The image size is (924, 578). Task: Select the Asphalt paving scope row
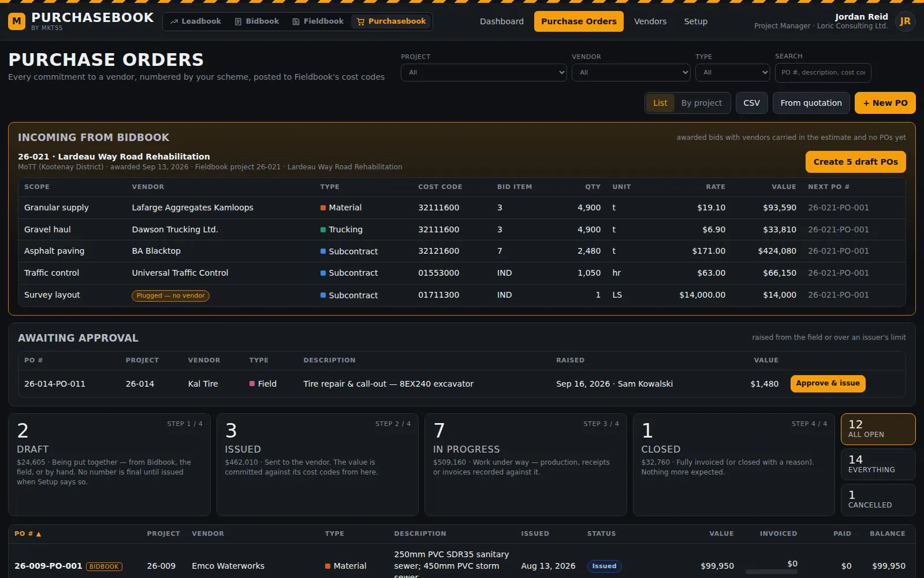(x=461, y=251)
